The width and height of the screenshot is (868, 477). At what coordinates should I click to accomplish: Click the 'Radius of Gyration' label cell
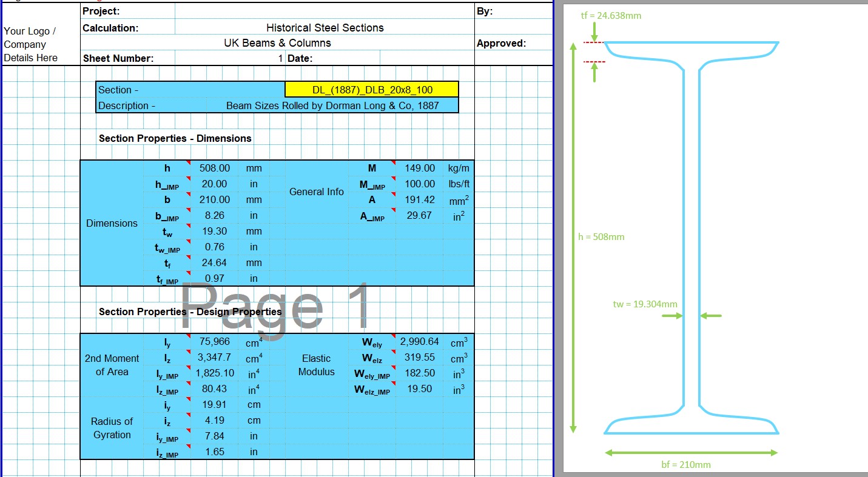point(112,428)
